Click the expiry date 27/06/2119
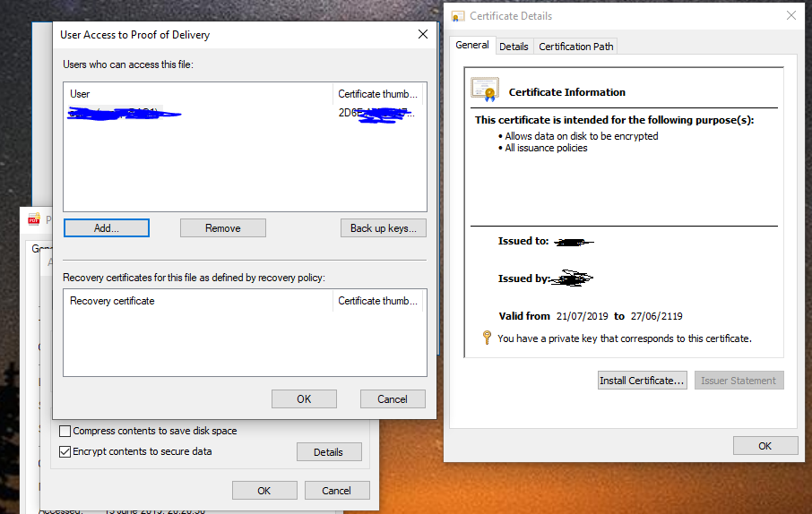Screen dimensions: 812x514 pos(657,316)
